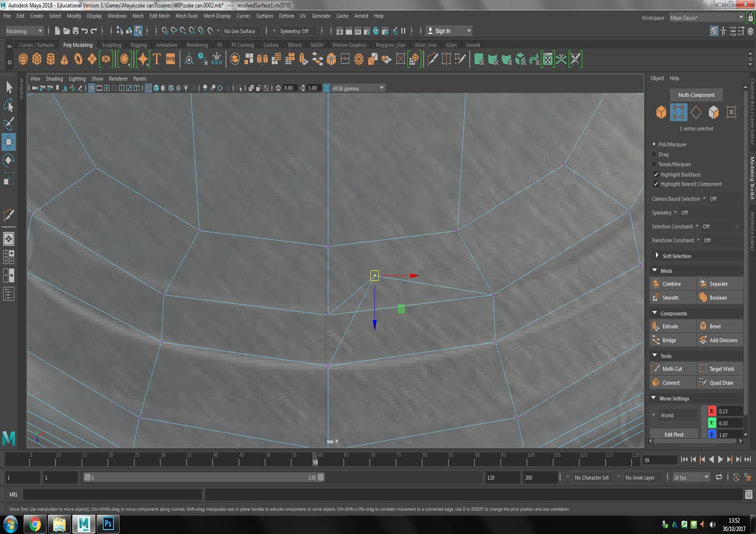Select the Move tool from the Tool Box
The height and width of the screenshot is (534, 756).
click(x=9, y=142)
